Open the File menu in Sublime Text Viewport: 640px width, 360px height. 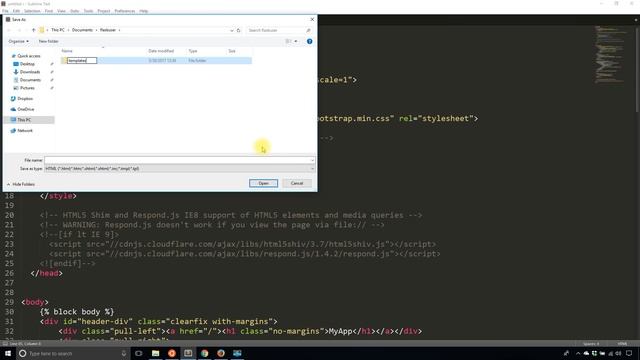click(5, 11)
